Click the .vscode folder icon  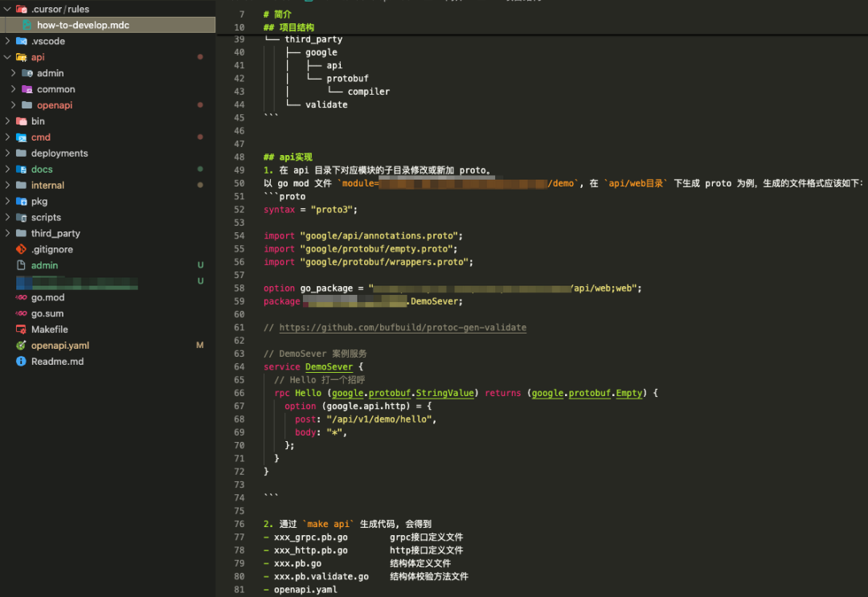point(22,41)
